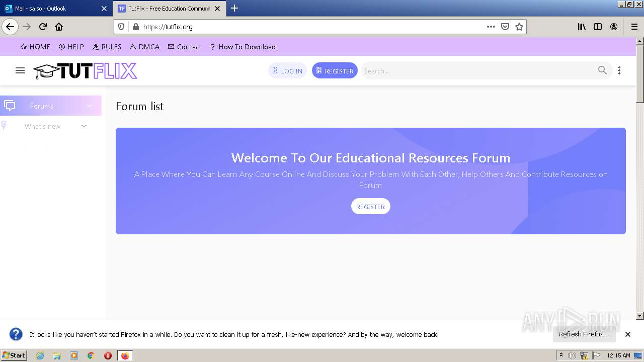Show hidden system tray icons arrow
The height and width of the screenshot is (362, 644).
pos(561,355)
